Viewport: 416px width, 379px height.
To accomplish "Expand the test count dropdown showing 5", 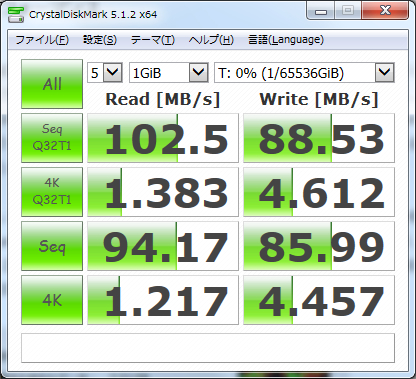I will (113, 72).
